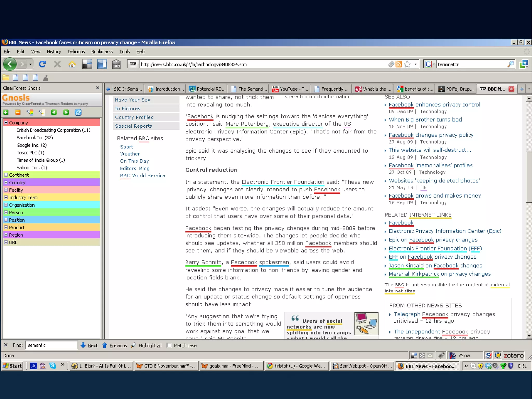Close the ClearForest Gnosis sidebar
The width and height of the screenshot is (532, 399).
coord(97,88)
